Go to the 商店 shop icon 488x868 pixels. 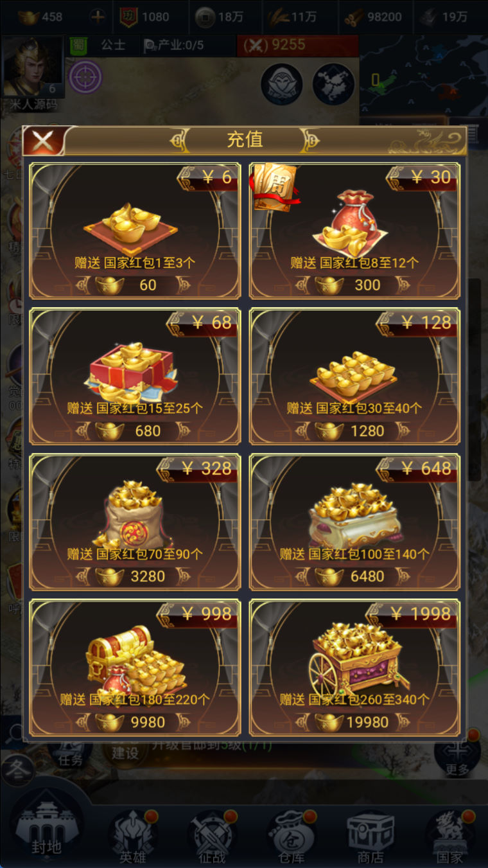(x=370, y=835)
